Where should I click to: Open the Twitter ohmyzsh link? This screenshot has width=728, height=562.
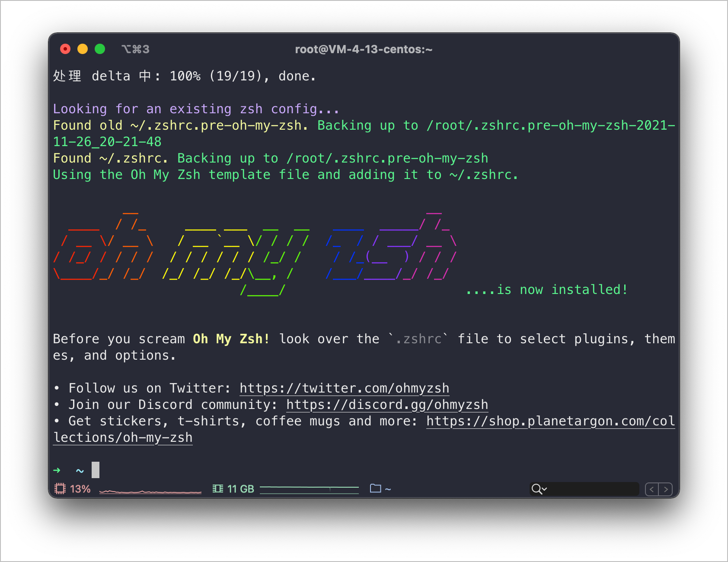345,388
